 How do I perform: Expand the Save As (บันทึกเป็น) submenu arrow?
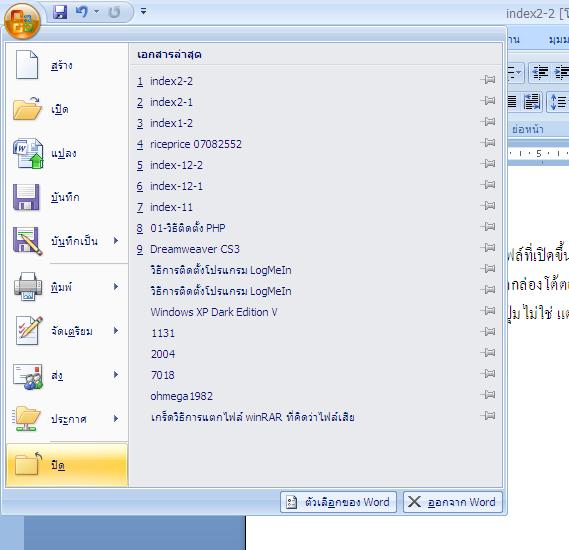click(x=116, y=241)
